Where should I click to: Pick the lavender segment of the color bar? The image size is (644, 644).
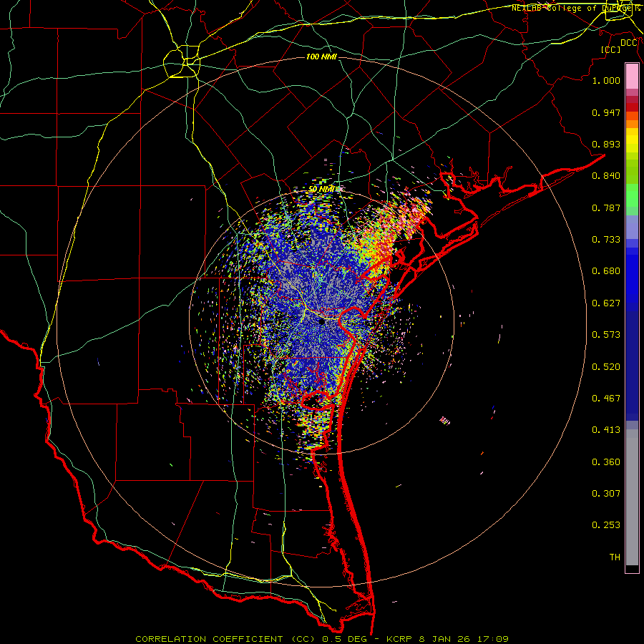point(632,228)
